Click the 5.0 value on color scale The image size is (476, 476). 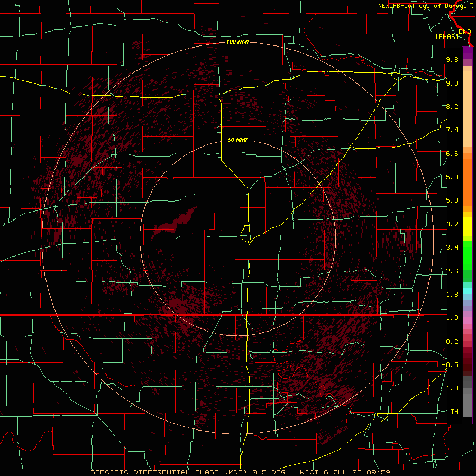452,200
